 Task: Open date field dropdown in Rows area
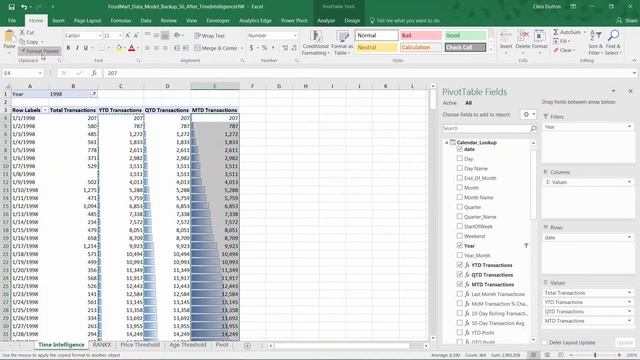(629, 238)
